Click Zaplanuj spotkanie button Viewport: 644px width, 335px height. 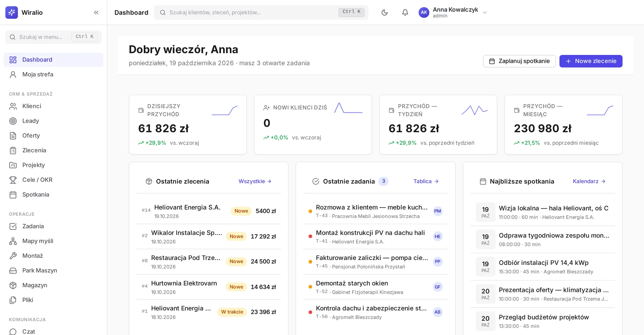tap(519, 61)
